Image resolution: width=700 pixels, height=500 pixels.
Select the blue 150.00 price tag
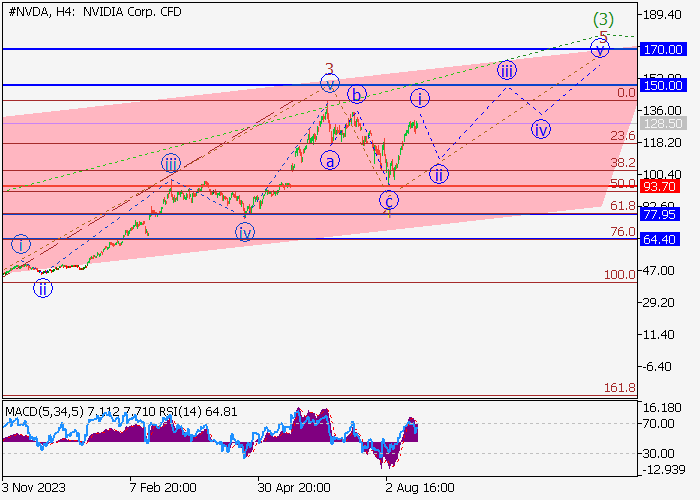coord(663,85)
